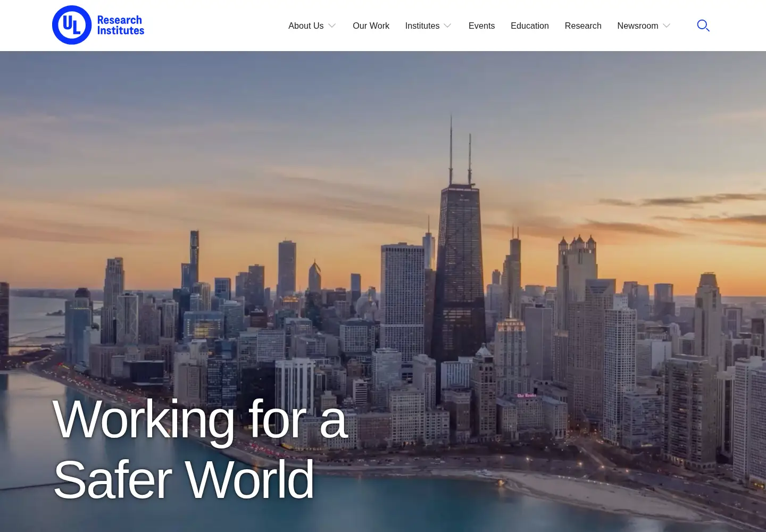The height and width of the screenshot is (532, 766).
Task: Select the 'Working for a Safer World' headline
Action: [200, 450]
